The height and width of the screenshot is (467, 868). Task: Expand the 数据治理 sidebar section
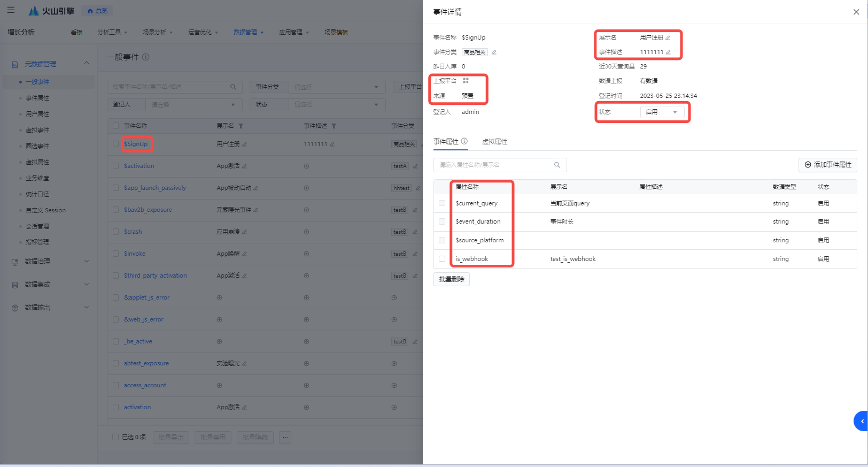pos(87,261)
